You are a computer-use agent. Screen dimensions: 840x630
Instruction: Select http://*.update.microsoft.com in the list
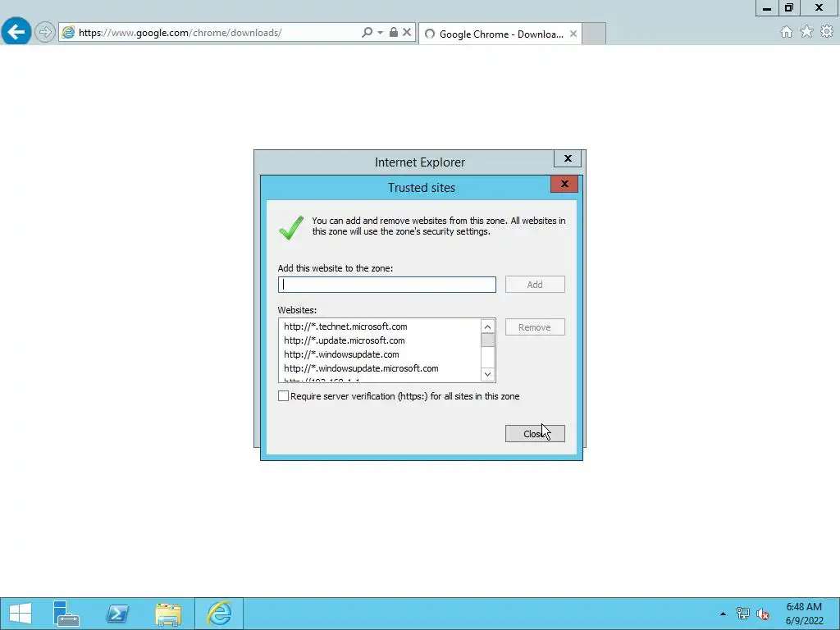click(345, 340)
